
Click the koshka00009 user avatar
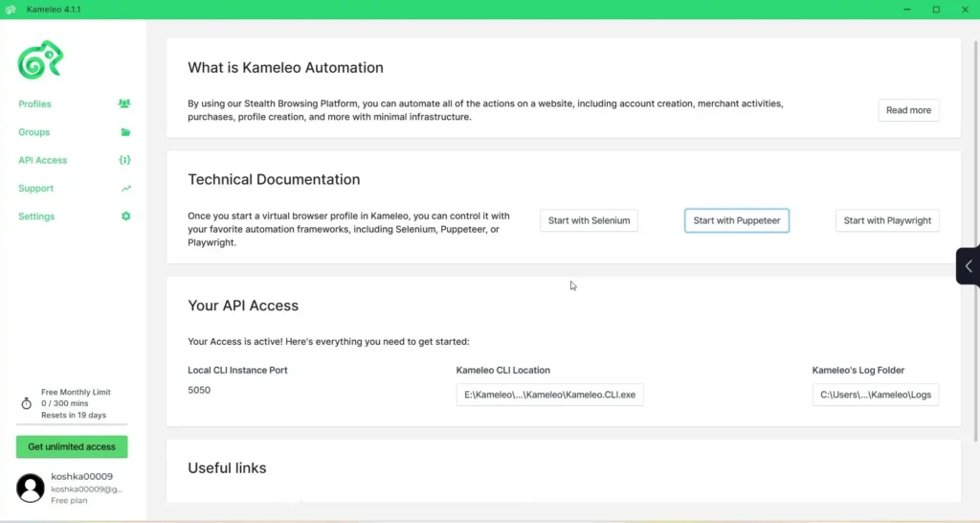coord(30,488)
